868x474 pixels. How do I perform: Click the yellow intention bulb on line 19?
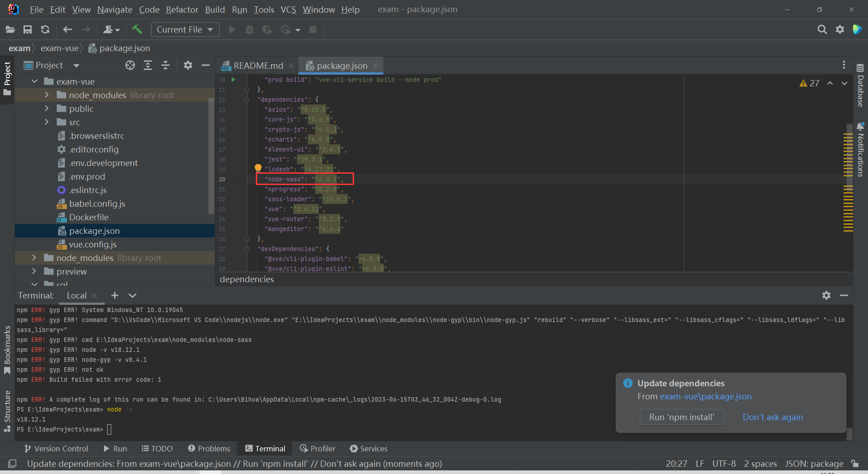click(258, 168)
